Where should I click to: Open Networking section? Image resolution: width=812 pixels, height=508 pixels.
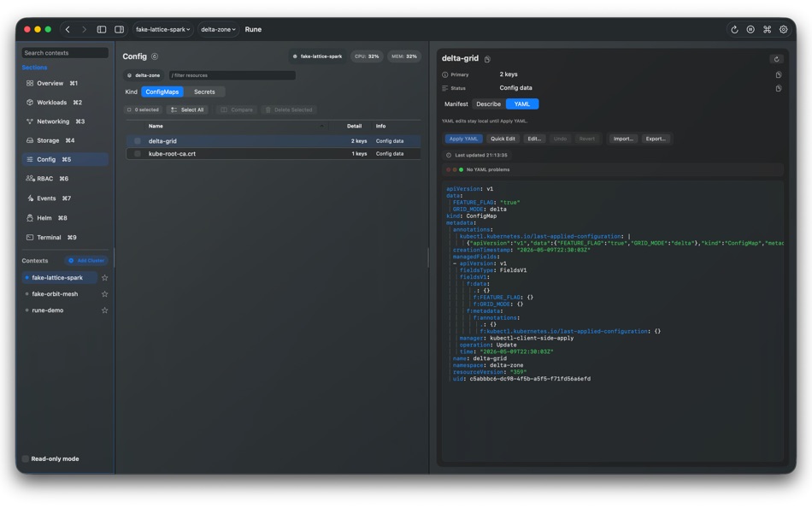coord(65,121)
